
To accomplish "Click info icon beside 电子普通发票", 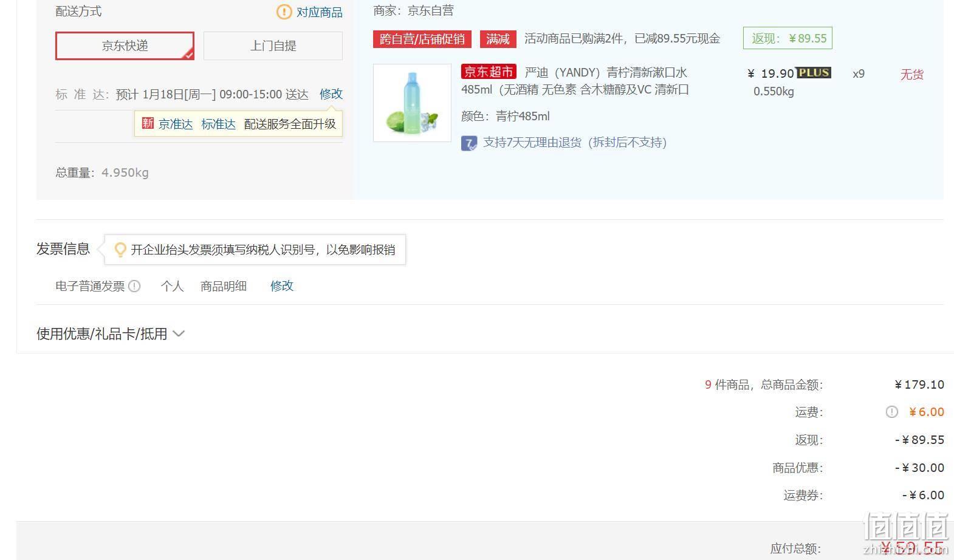I will (134, 285).
